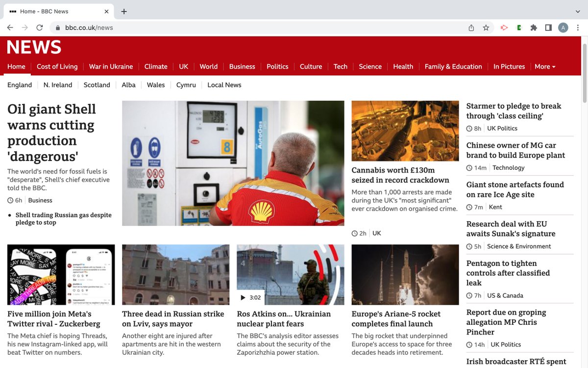Click the red arrow extension icon
The image size is (588, 368).
(x=504, y=27)
